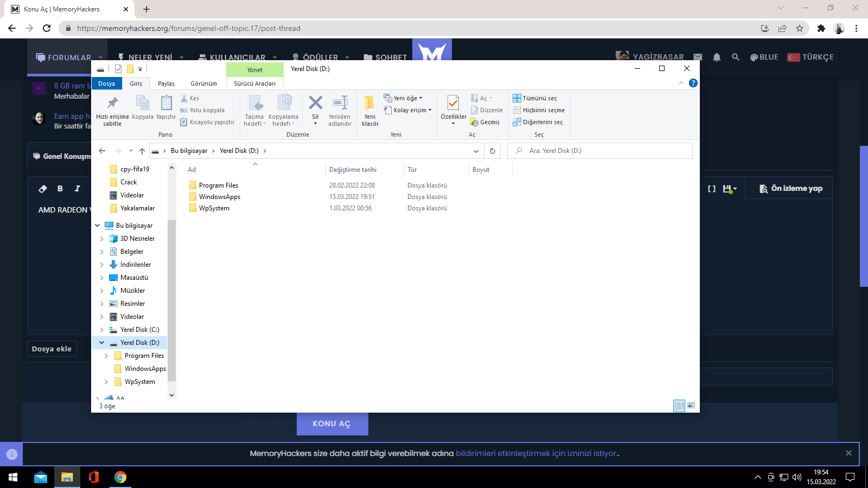The image size is (868, 488).
Task: Switch to the Görünüm ribbon tab
Action: coord(203,84)
